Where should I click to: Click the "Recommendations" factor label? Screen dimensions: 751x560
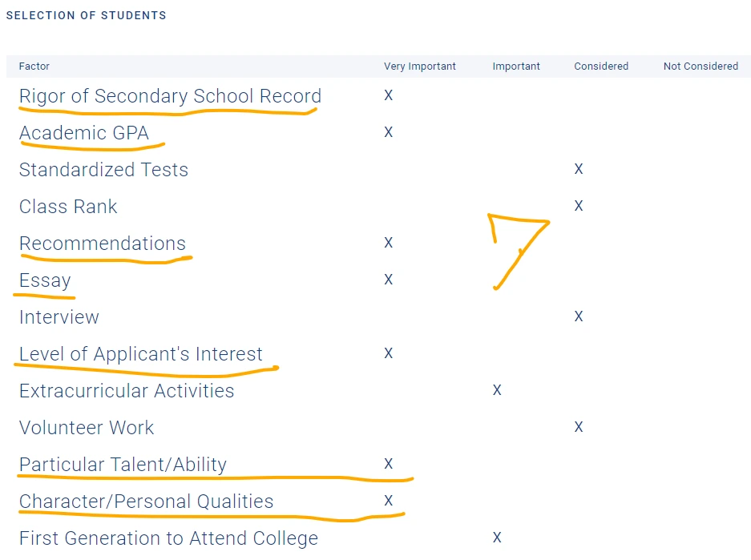103,244
